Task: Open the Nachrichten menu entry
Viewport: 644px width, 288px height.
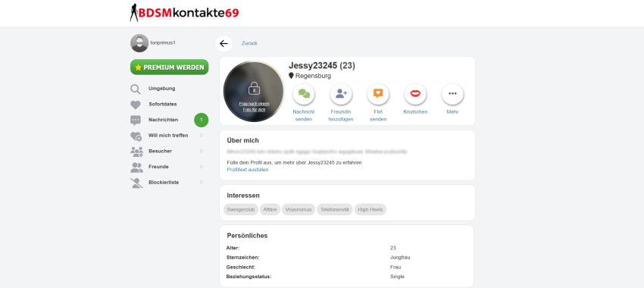Action: 163,120
